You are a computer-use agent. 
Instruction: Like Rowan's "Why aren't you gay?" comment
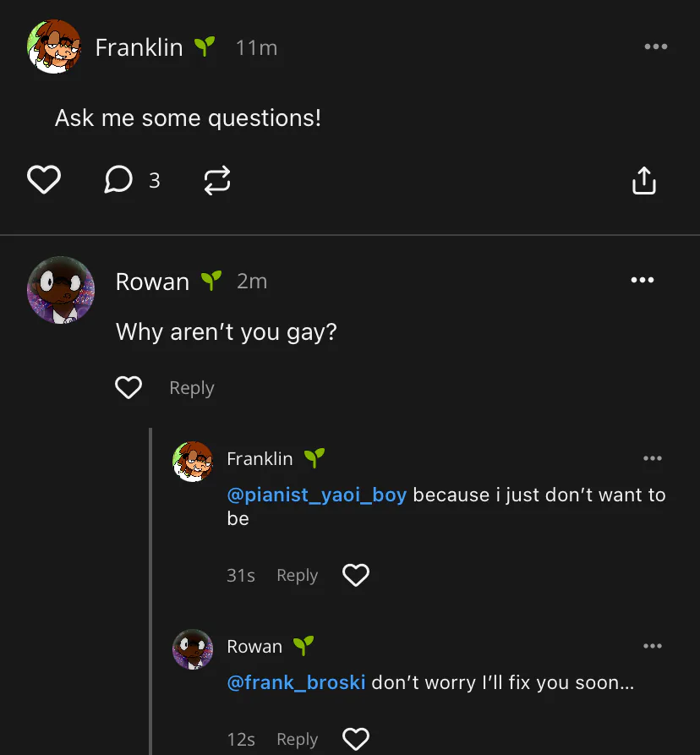point(129,388)
